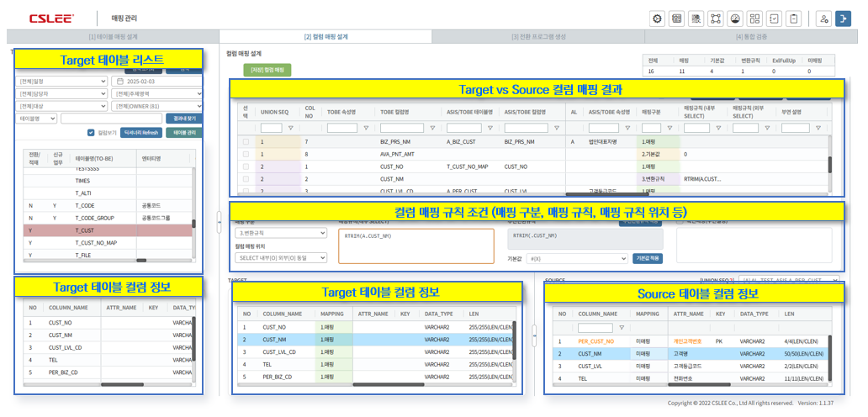Open the clipboard icon in toolbar
Viewport: 868px width, 417px height.
pos(794,18)
